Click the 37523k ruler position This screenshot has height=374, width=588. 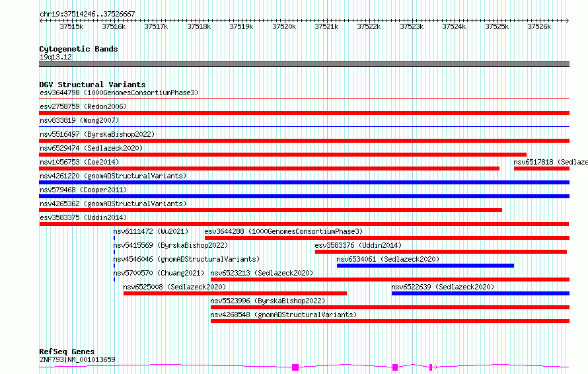tap(412, 26)
